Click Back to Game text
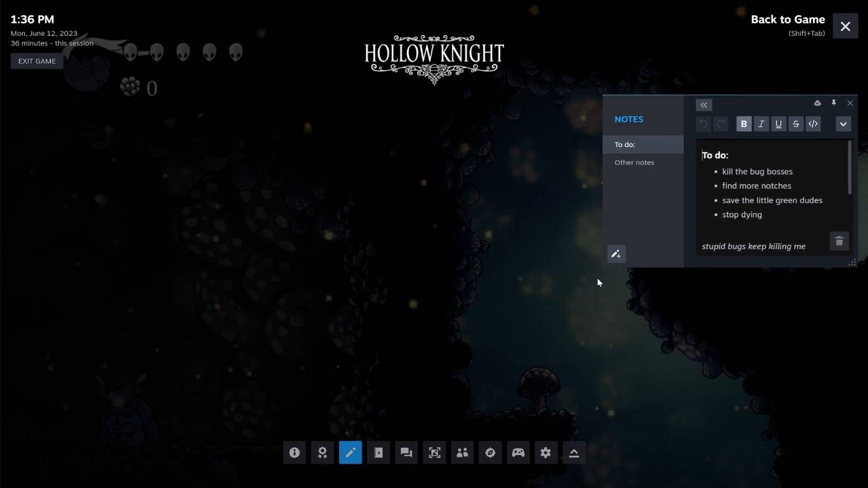The height and width of the screenshot is (488, 868). [x=788, y=20]
